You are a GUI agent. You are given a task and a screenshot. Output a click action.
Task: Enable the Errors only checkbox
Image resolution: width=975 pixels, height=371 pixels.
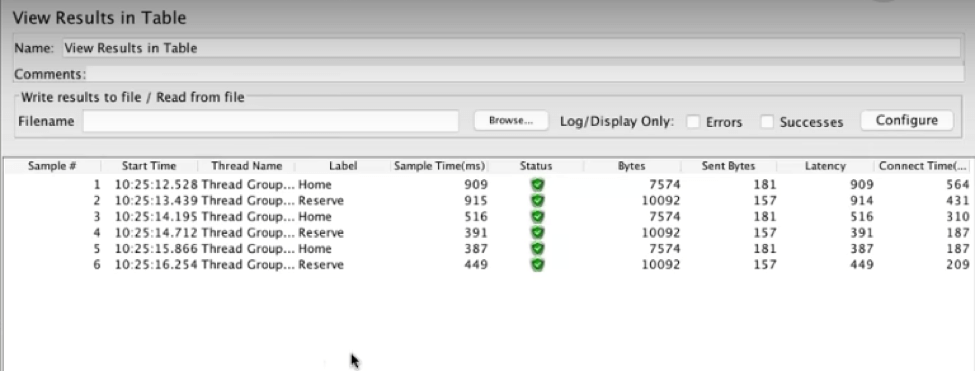tap(693, 122)
